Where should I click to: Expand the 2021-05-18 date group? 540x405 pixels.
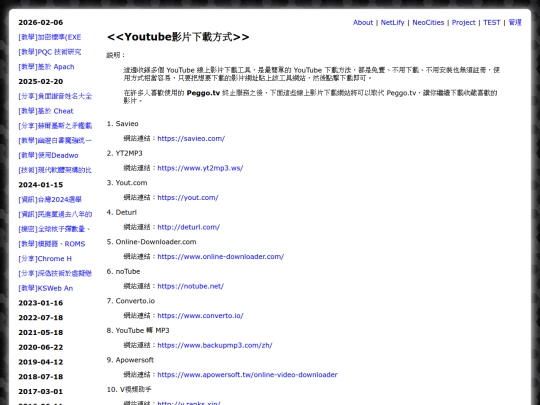click(x=41, y=332)
